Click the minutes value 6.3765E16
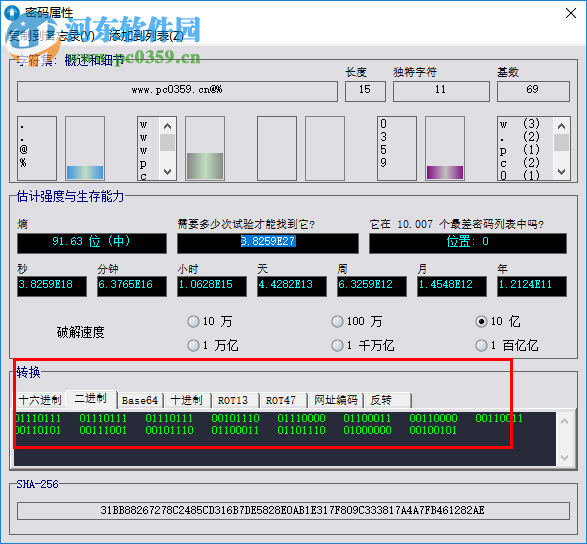The image size is (587, 544). pos(132,286)
